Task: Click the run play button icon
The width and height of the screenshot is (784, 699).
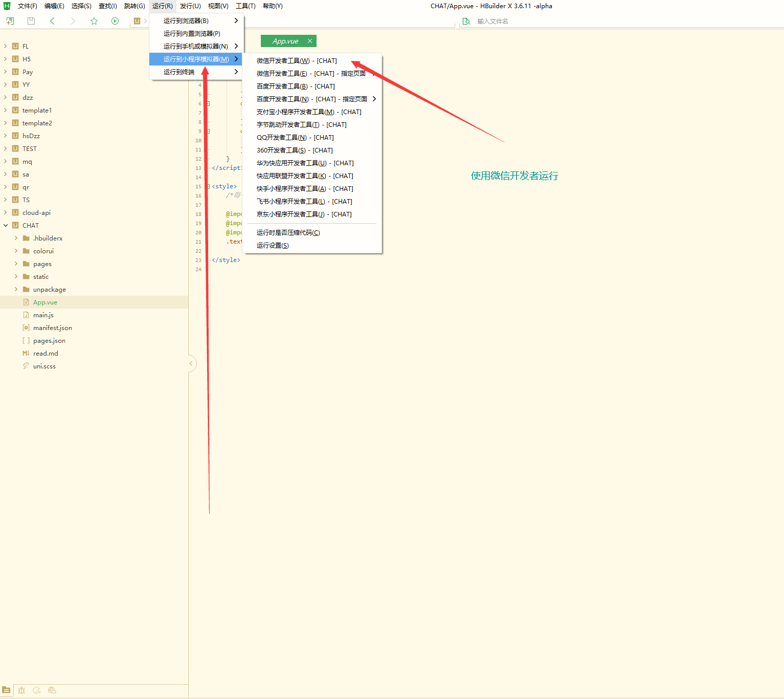Action: [x=115, y=21]
